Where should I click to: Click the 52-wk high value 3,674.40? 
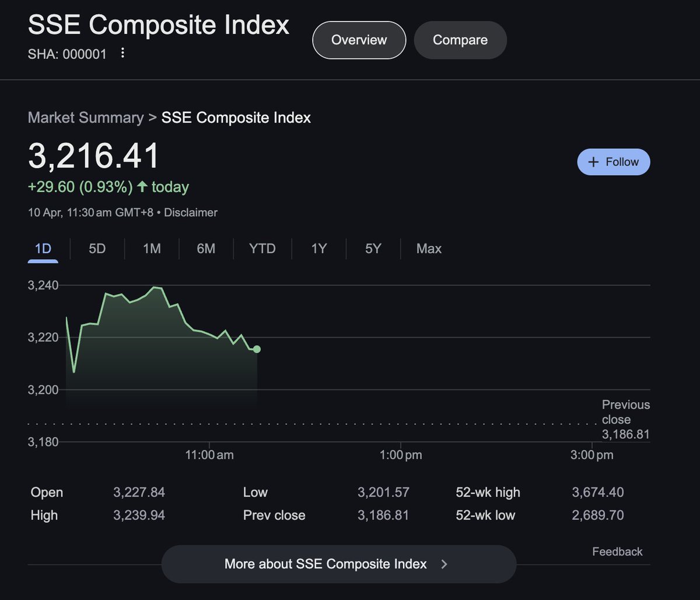point(598,492)
